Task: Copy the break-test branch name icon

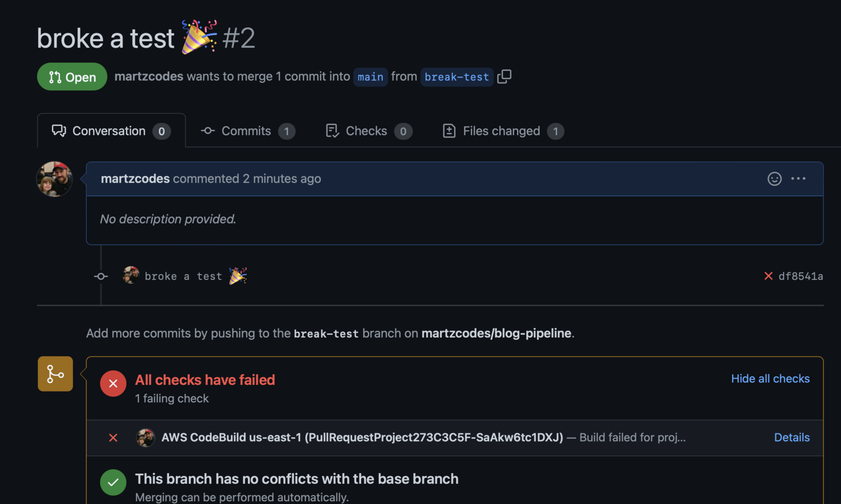Action: coord(504,77)
